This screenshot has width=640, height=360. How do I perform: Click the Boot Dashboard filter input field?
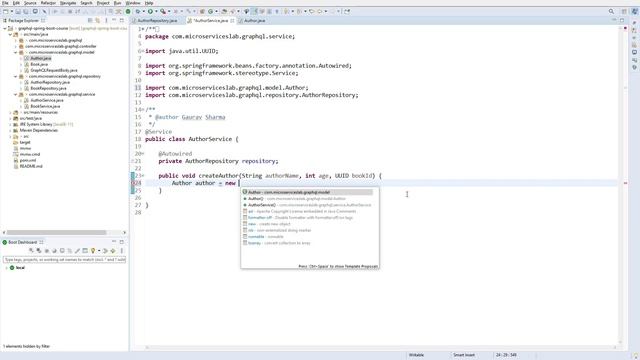(64, 260)
